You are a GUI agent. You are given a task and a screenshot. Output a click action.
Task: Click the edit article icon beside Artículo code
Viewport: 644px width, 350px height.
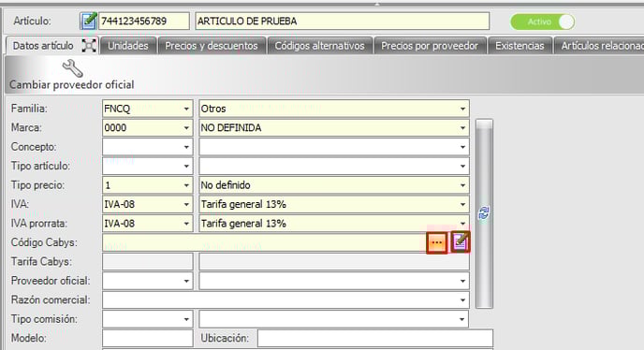[88, 21]
